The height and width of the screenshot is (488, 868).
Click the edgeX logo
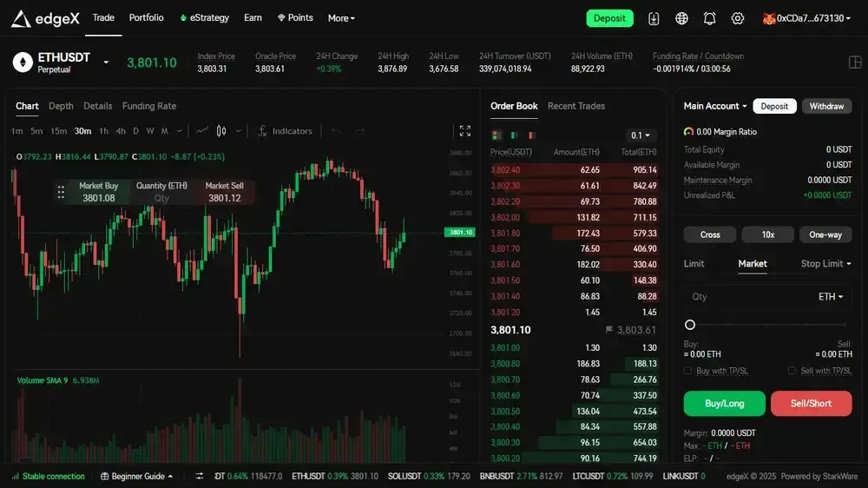(x=45, y=18)
